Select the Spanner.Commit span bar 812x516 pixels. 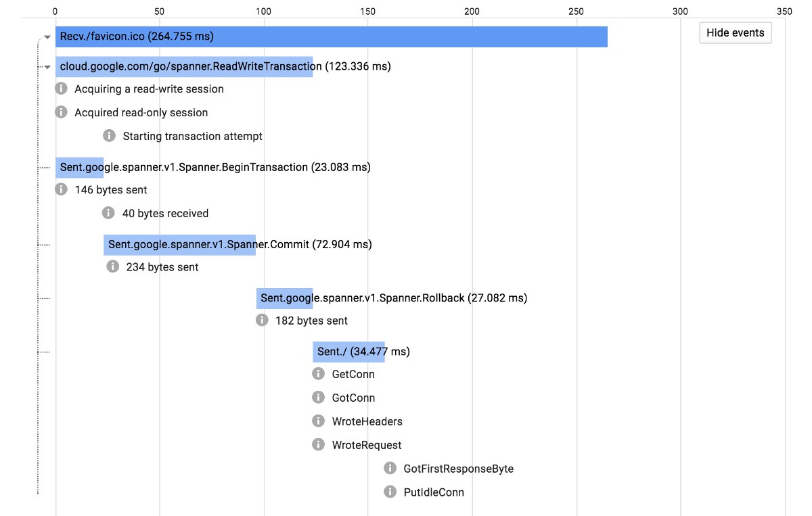[x=179, y=244]
